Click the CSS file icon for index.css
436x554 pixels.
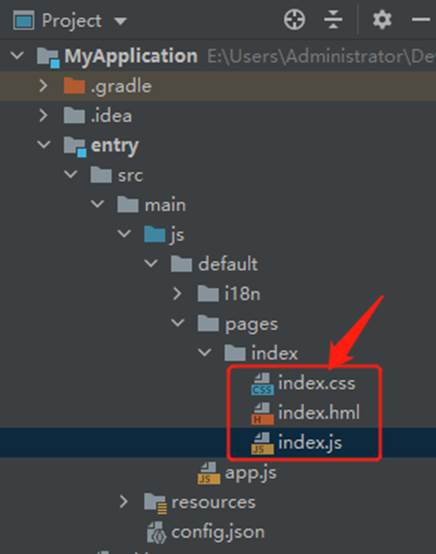point(262,384)
